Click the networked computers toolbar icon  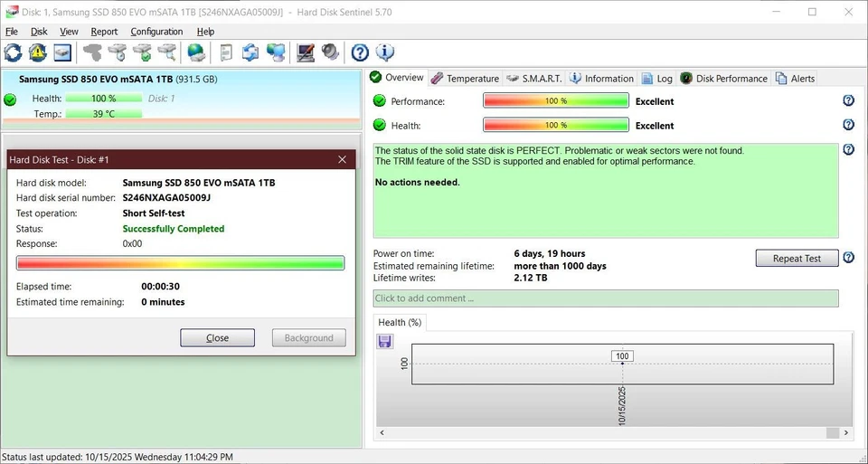coord(276,52)
